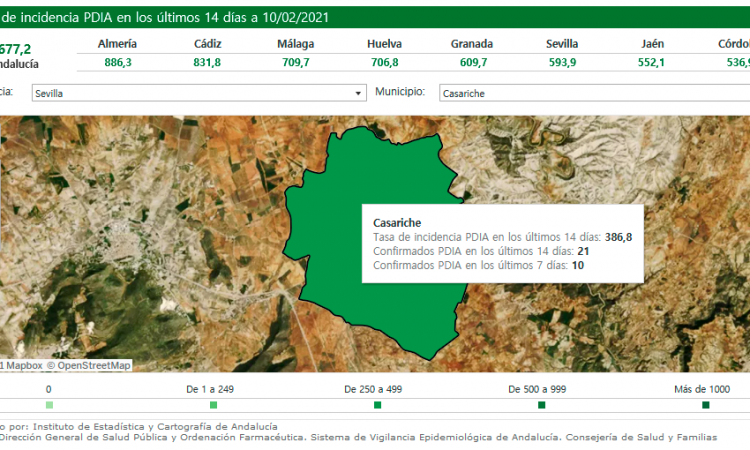Select the Sevilla province header

point(561,44)
